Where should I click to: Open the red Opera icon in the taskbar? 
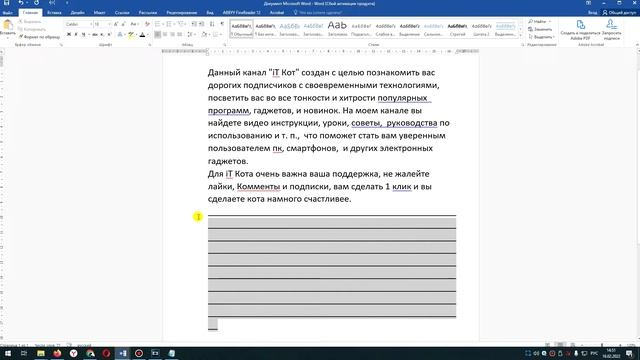coord(106,353)
